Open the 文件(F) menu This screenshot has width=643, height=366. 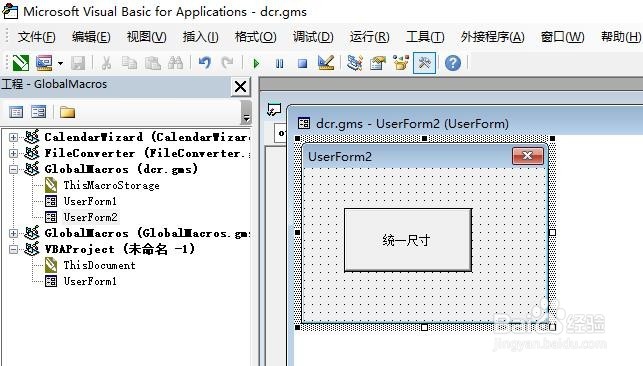(x=36, y=37)
